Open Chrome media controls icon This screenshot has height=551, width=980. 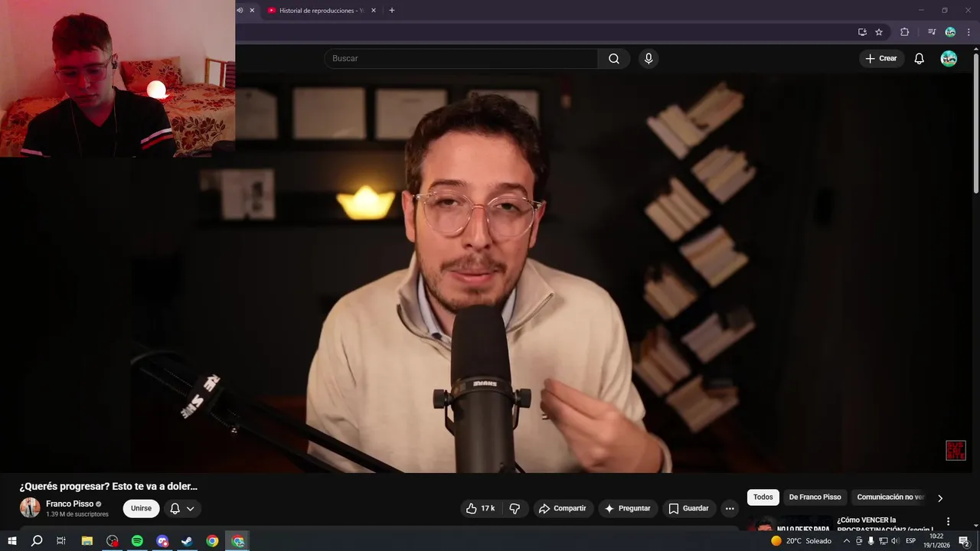point(932,32)
